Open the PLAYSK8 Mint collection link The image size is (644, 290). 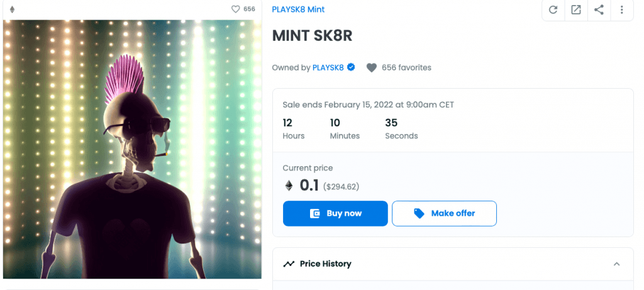tap(298, 9)
